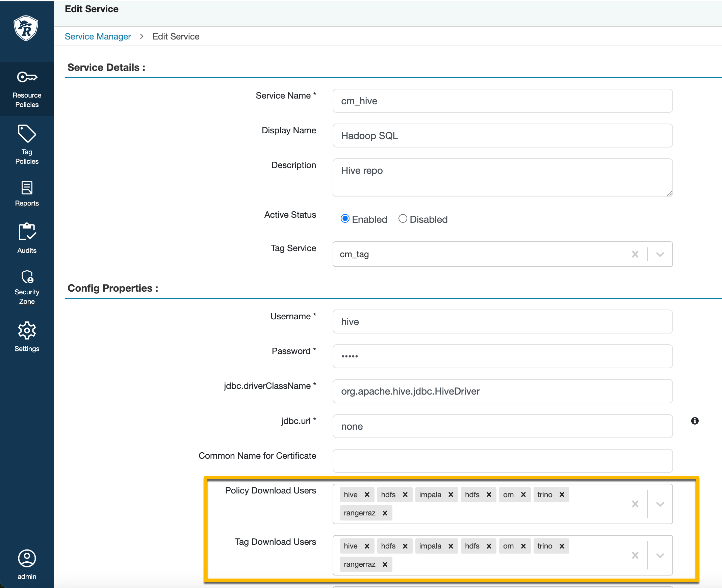The height and width of the screenshot is (588, 722).
Task: Click the Display Name input field
Action: (x=502, y=135)
